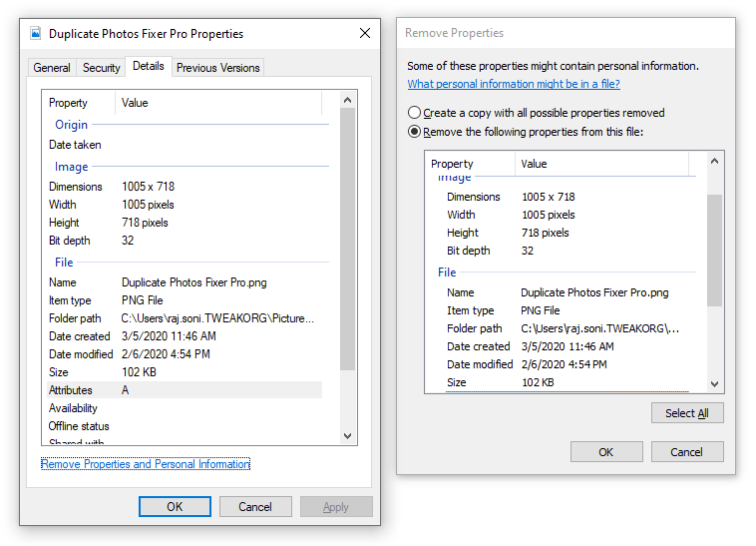756x546 pixels.
Task: Select 'Item type' row in Remove Properties list
Action: point(567,310)
